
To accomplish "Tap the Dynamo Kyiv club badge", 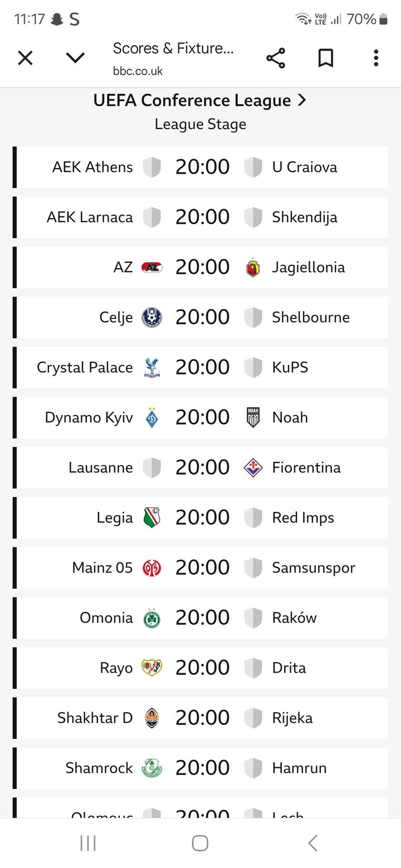I will (x=151, y=417).
